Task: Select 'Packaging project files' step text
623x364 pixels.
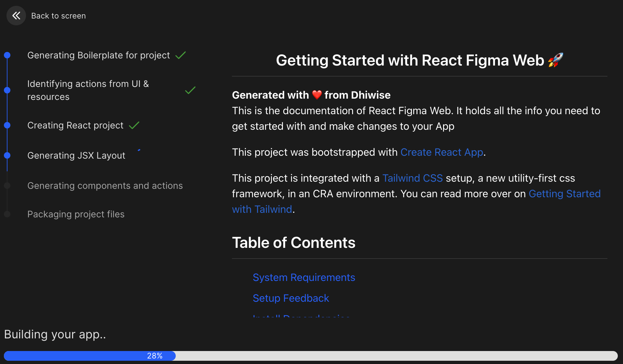Action: click(x=76, y=214)
